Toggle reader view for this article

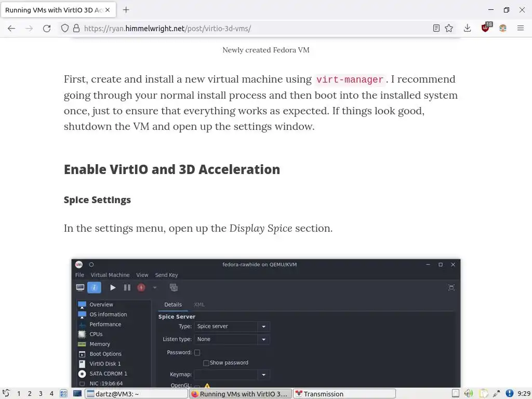[436, 28]
